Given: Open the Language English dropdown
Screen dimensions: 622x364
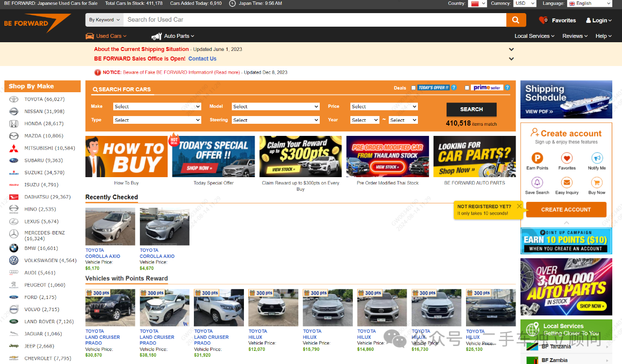Looking at the screenshot, I should click(x=589, y=3).
